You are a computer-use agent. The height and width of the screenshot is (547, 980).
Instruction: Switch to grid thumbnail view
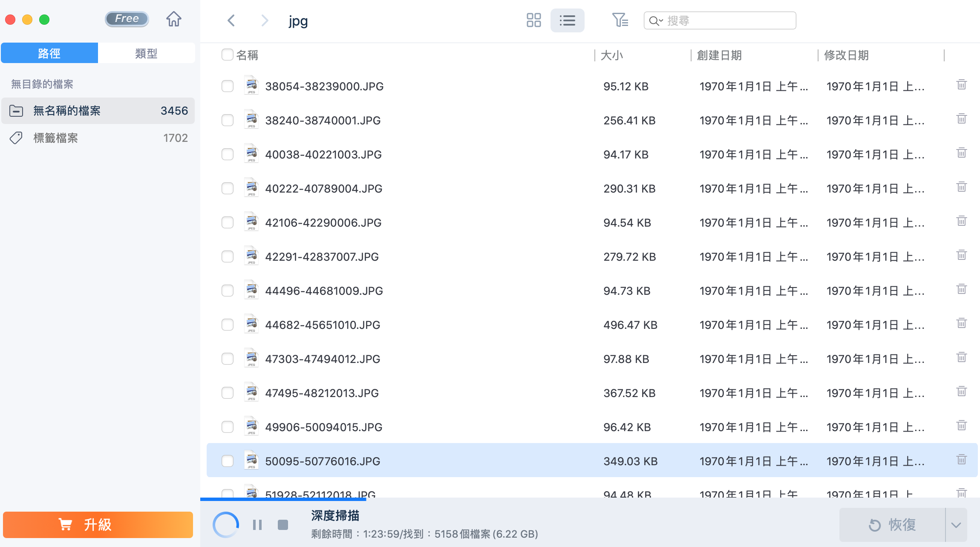[533, 20]
